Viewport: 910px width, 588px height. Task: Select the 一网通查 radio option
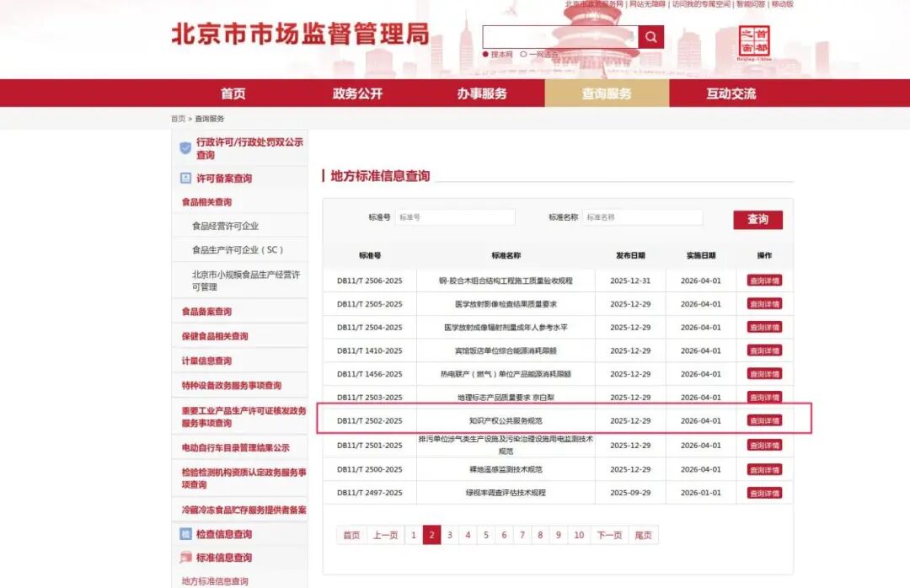pyautogui.click(x=524, y=52)
